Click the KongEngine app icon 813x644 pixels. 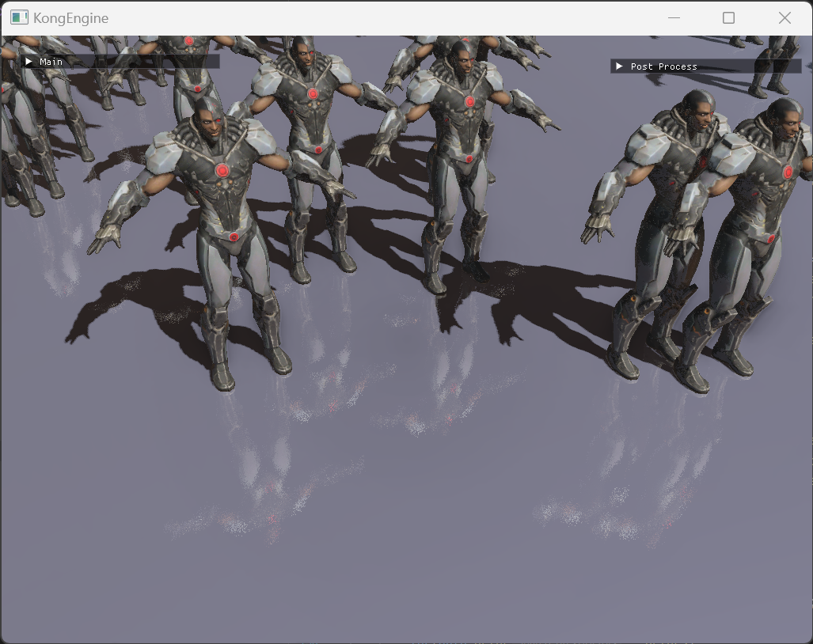click(19, 17)
